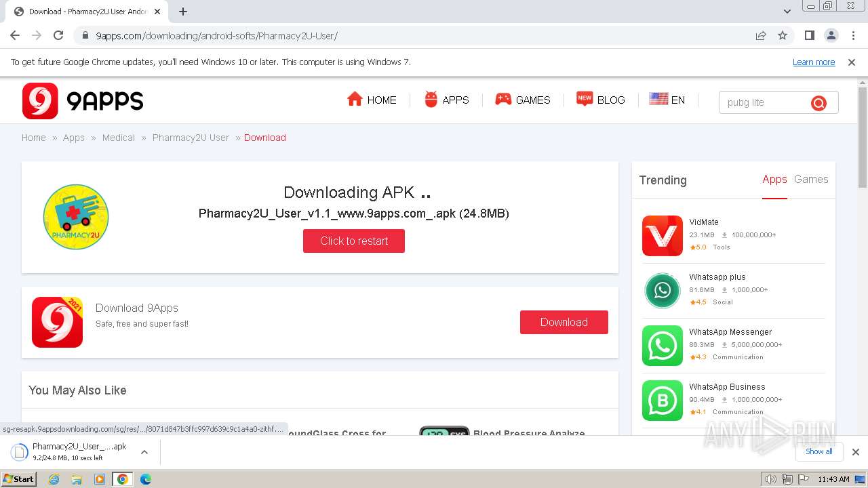The image size is (868, 488).
Task: Click WhatsApp Business title text
Action: click(x=727, y=387)
